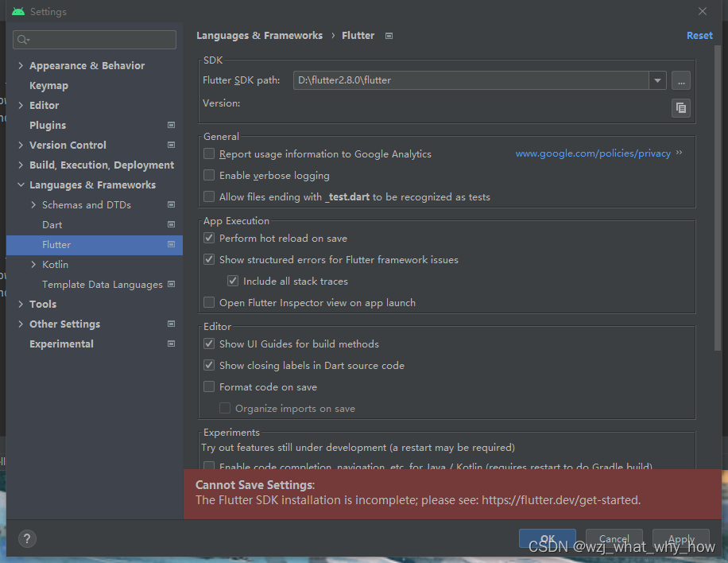Enable Report usage information to Google Analytics
Viewport: 728px width, 563px height.
pos(209,153)
